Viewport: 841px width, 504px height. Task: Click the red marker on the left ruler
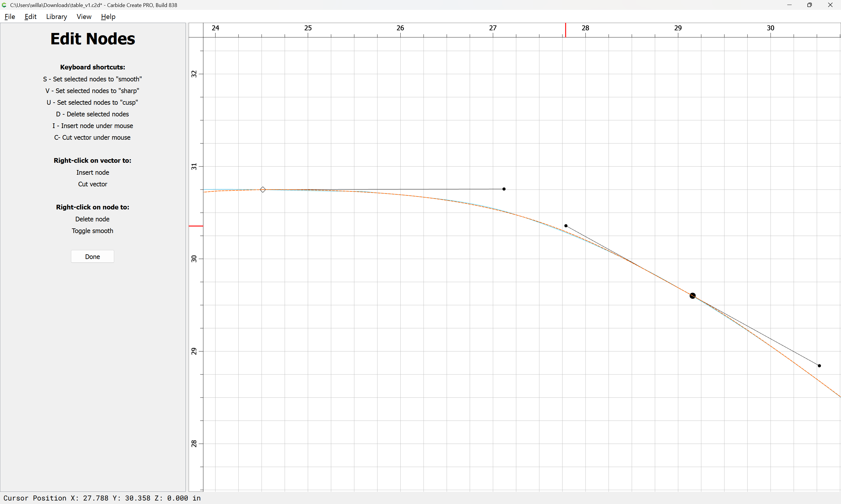coord(196,226)
